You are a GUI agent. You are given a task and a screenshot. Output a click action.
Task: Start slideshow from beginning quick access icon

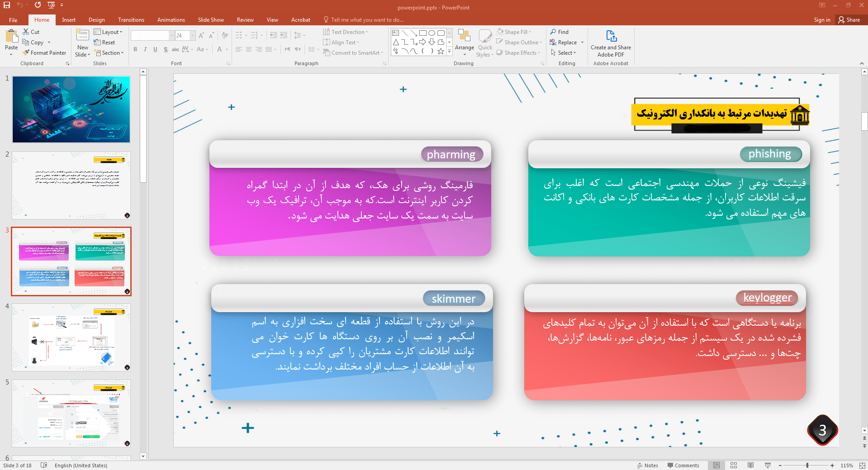51,5
